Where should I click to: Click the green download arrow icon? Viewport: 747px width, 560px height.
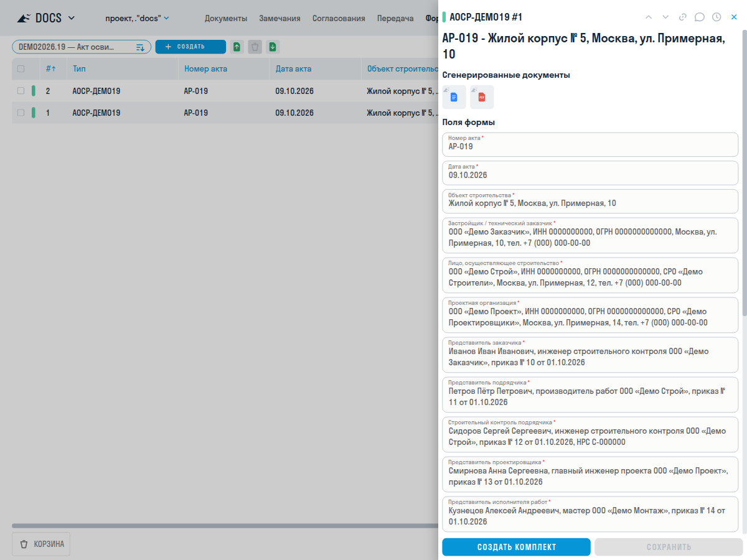[273, 47]
